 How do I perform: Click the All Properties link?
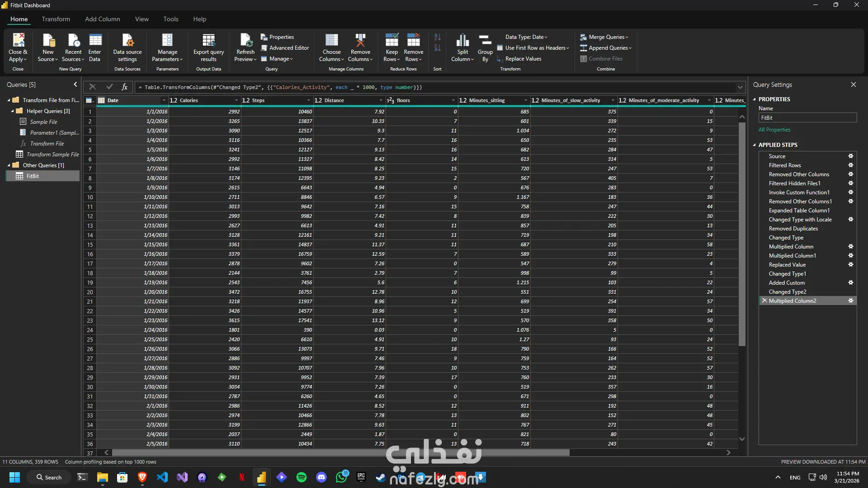coord(774,130)
